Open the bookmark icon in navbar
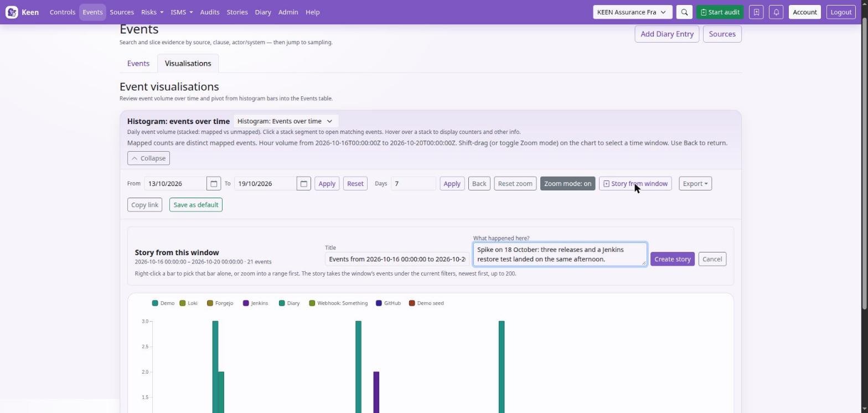 tap(756, 12)
